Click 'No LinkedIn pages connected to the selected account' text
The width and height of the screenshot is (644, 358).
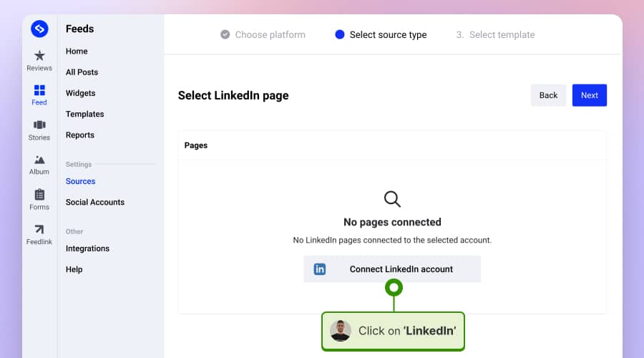click(x=392, y=240)
